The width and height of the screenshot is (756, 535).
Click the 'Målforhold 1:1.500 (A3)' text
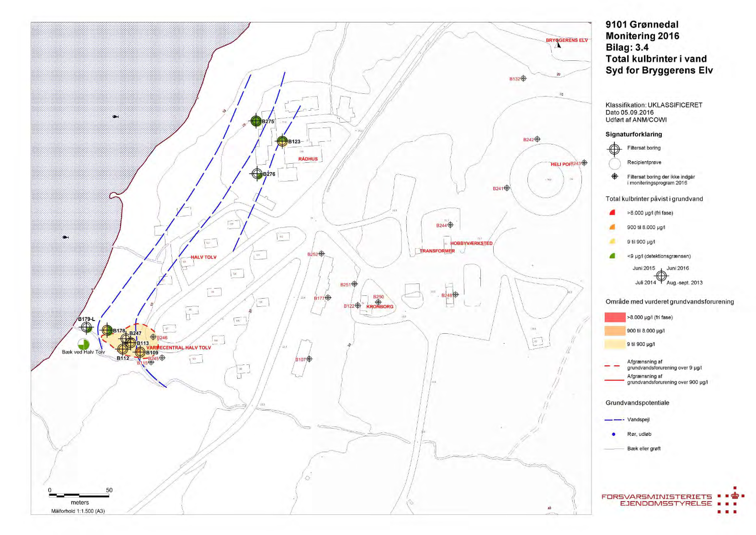tap(78, 511)
